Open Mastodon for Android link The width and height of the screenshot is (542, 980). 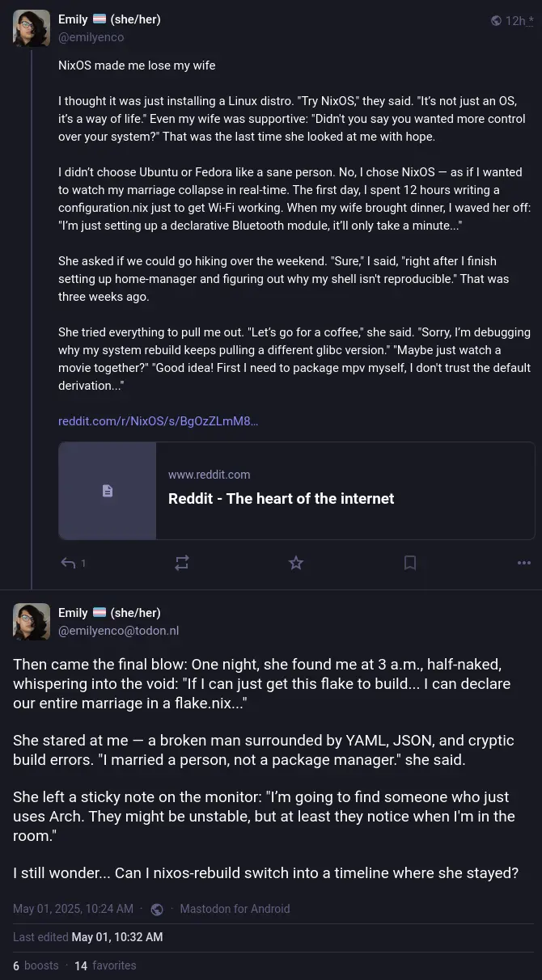tap(235, 909)
